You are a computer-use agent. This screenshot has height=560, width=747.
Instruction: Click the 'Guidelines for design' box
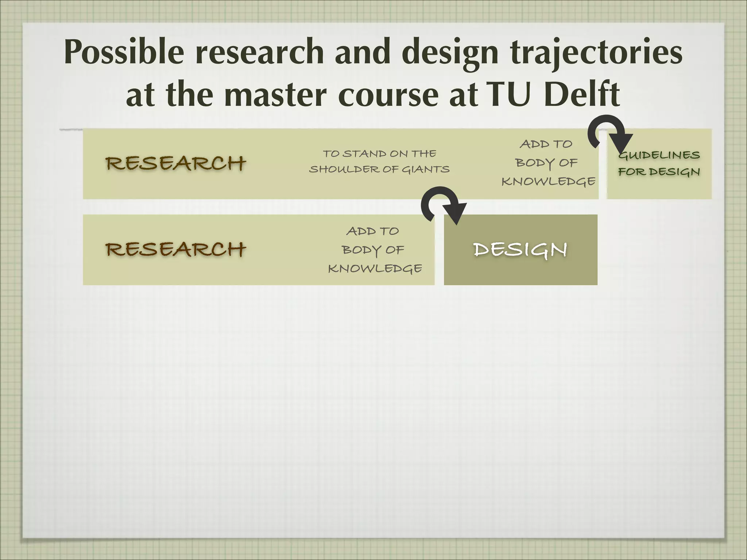pyautogui.click(x=659, y=164)
